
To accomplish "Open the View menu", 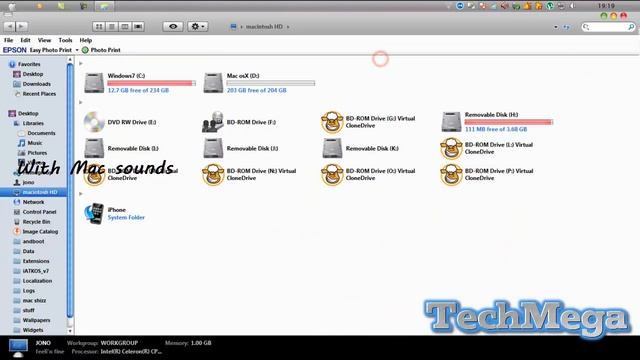I will pyautogui.click(x=44, y=40).
